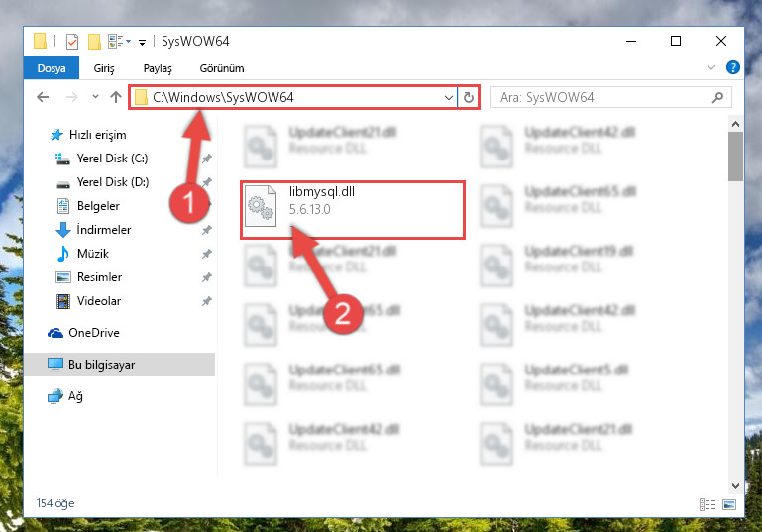This screenshot has height=532, width=762.
Task: Click the Hızlı erişim star icon
Action: 56,135
